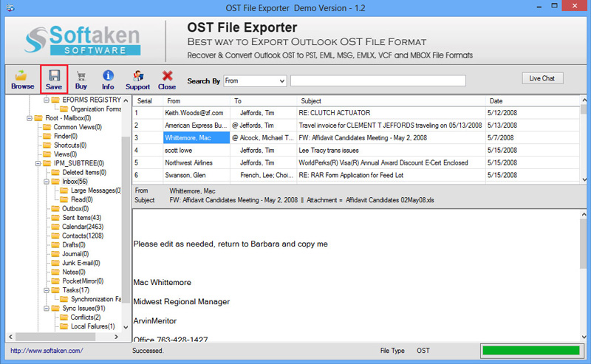Click subject Lee Tracy trans issues
The image size is (591, 364).
pyautogui.click(x=329, y=150)
